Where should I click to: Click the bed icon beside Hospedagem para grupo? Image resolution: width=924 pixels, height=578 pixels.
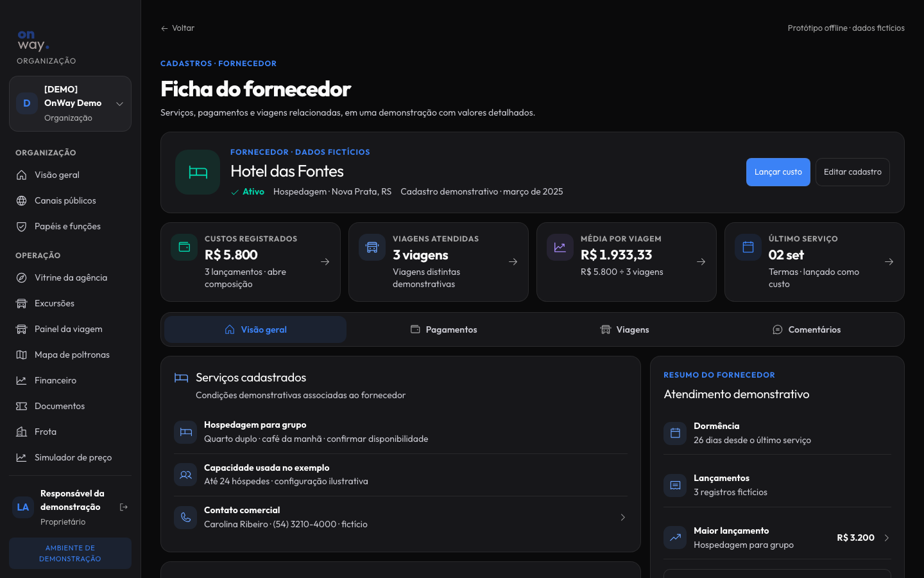(185, 432)
